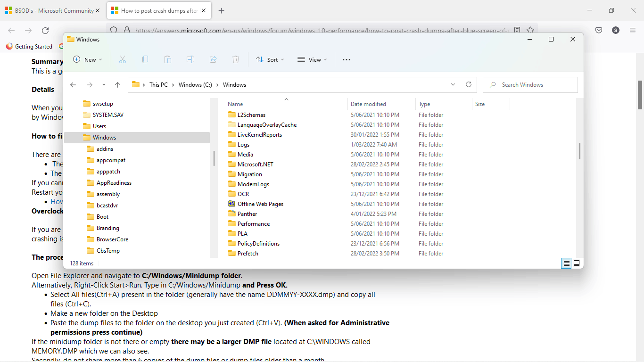The height and width of the screenshot is (362, 644).
Task: Click the site security lock icon
Action: tap(126, 30)
